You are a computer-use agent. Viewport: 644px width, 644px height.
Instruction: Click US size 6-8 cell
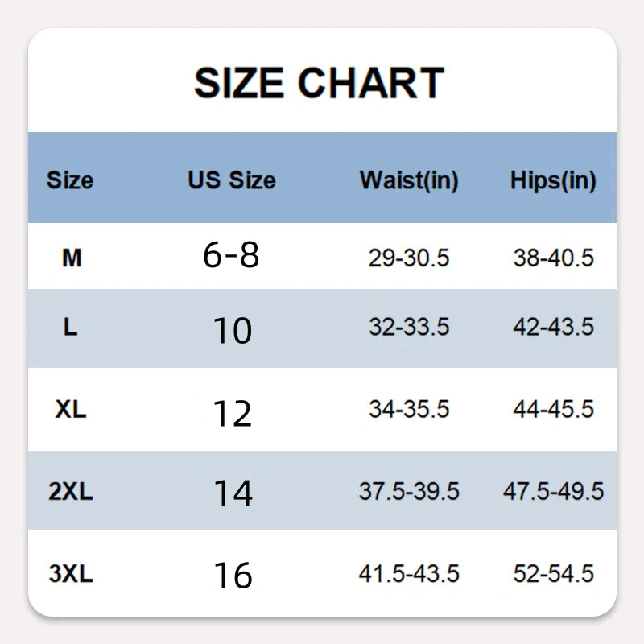coord(232,256)
